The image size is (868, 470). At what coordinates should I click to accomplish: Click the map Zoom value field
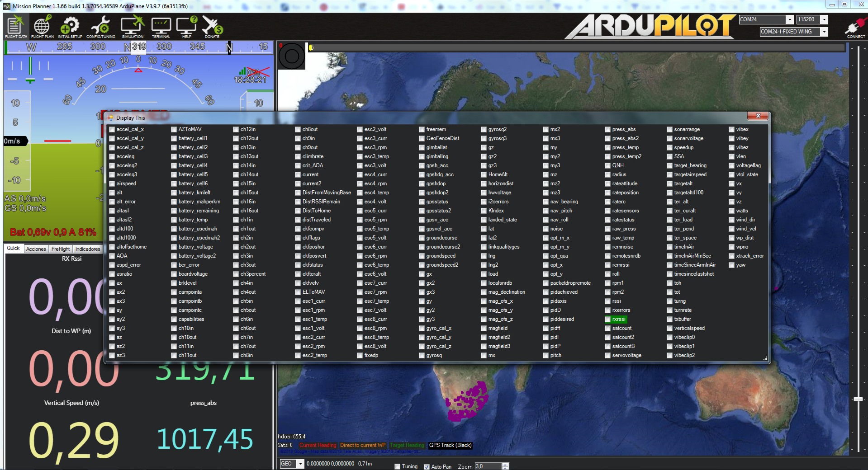pyautogui.click(x=488, y=466)
